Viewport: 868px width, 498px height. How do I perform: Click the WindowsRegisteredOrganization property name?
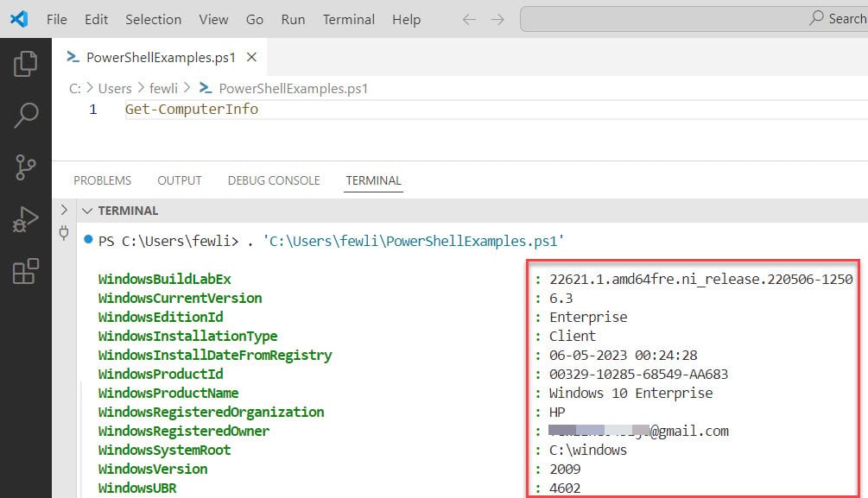click(x=211, y=413)
